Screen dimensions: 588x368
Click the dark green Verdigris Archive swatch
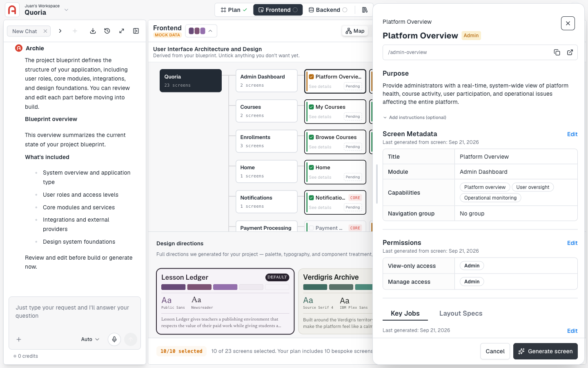[x=315, y=287]
